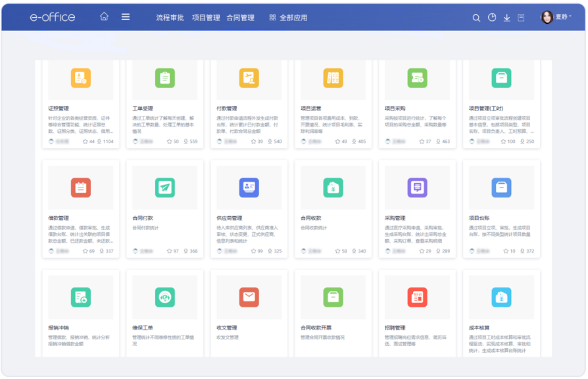The height and width of the screenshot is (379, 588).
Task: Open the 成本核算 blue icon
Action: [501, 297]
